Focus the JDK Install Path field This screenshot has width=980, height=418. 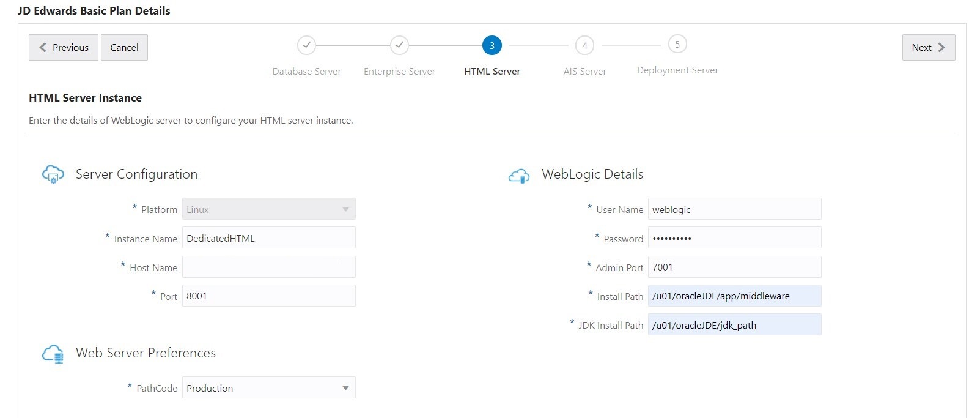pyautogui.click(x=735, y=324)
